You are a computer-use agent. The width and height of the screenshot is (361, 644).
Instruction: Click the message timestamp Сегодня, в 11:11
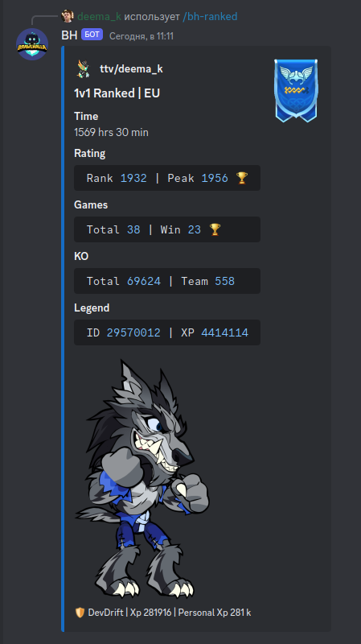coord(142,36)
